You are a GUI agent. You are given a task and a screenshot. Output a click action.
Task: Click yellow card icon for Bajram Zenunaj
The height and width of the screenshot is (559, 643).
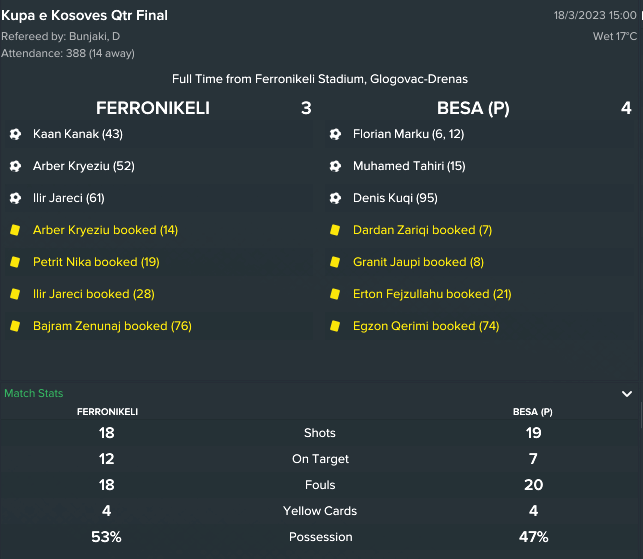click(x=15, y=326)
